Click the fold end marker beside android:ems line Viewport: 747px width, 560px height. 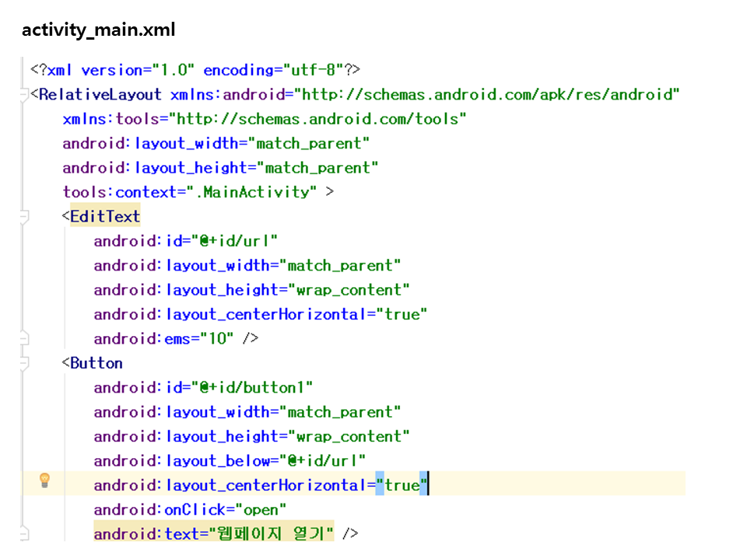pos(24,339)
